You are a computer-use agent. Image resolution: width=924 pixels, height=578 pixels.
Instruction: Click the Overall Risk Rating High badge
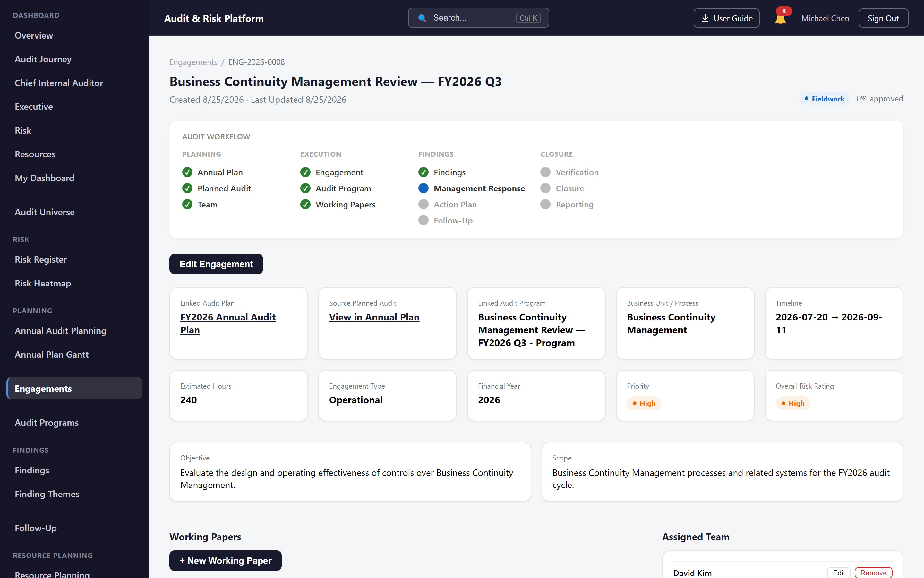pos(793,403)
